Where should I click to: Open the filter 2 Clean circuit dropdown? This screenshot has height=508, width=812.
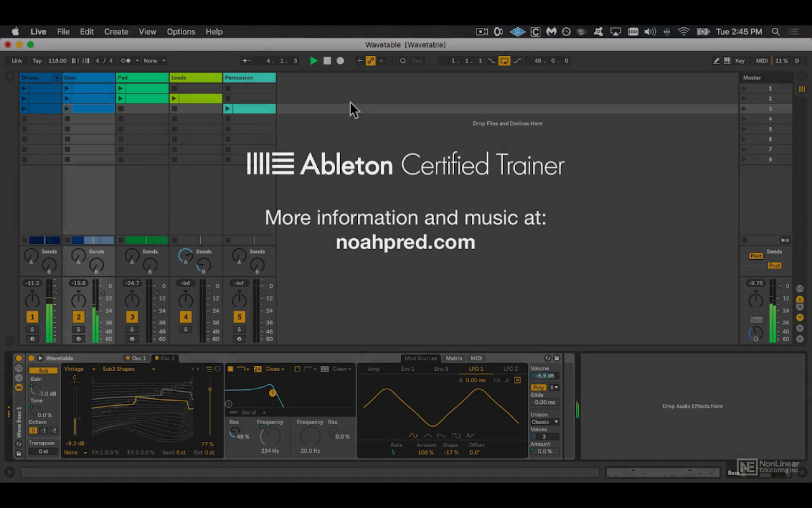(343, 369)
